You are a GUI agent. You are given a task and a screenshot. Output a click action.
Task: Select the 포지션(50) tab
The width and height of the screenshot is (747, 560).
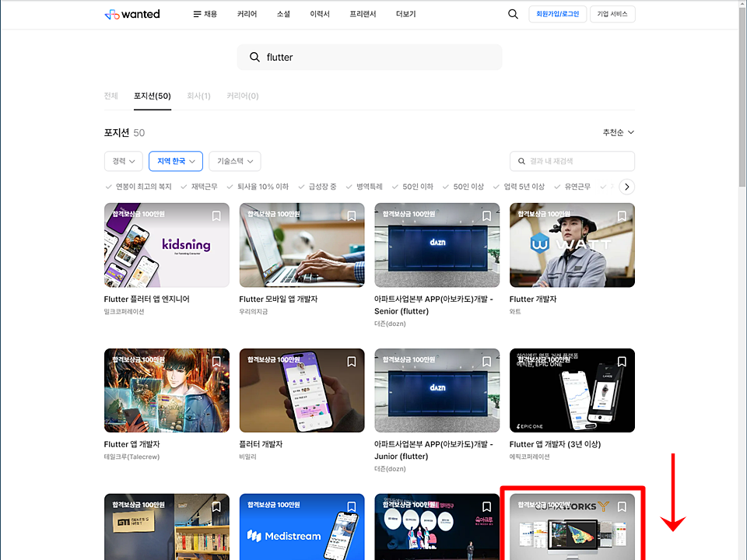[153, 96]
